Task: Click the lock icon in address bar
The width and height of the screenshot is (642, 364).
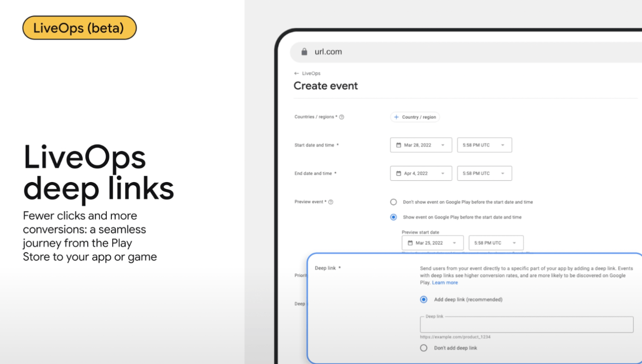Action: [304, 52]
